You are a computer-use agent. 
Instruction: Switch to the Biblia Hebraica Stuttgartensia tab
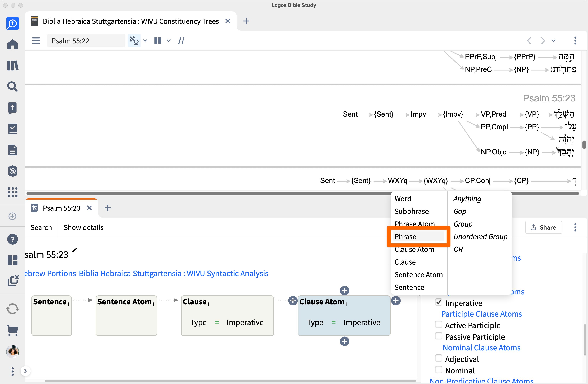pyautogui.click(x=131, y=21)
